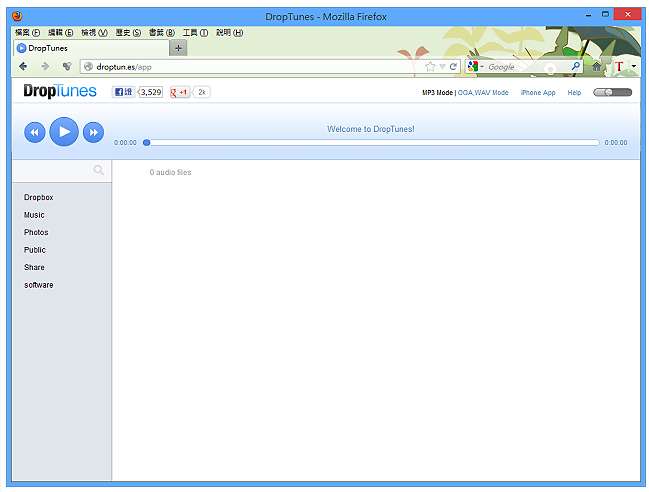The width and height of the screenshot is (649, 492).
Task: Skip to previous track with rewind button
Action: click(35, 132)
